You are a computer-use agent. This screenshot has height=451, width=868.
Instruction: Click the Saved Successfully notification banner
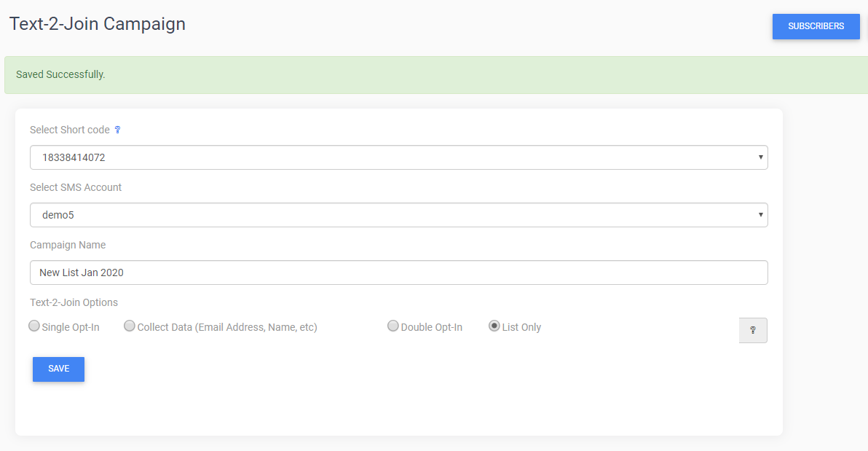(x=434, y=75)
